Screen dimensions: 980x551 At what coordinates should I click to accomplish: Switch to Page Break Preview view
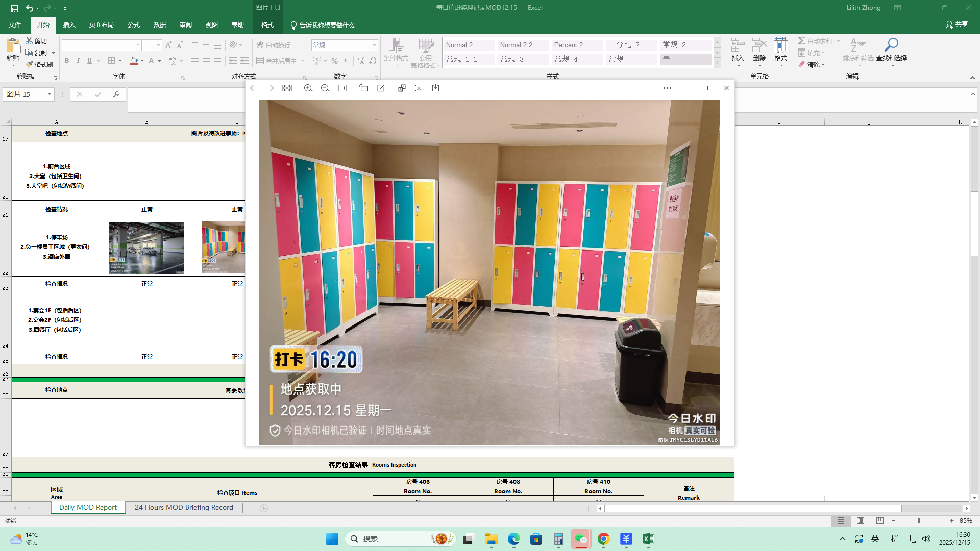click(x=879, y=521)
